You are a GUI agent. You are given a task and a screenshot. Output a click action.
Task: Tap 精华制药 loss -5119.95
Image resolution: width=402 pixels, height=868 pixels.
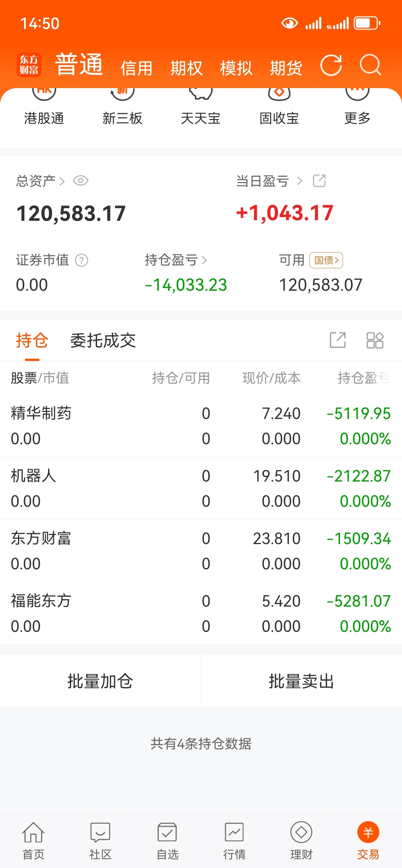(359, 414)
